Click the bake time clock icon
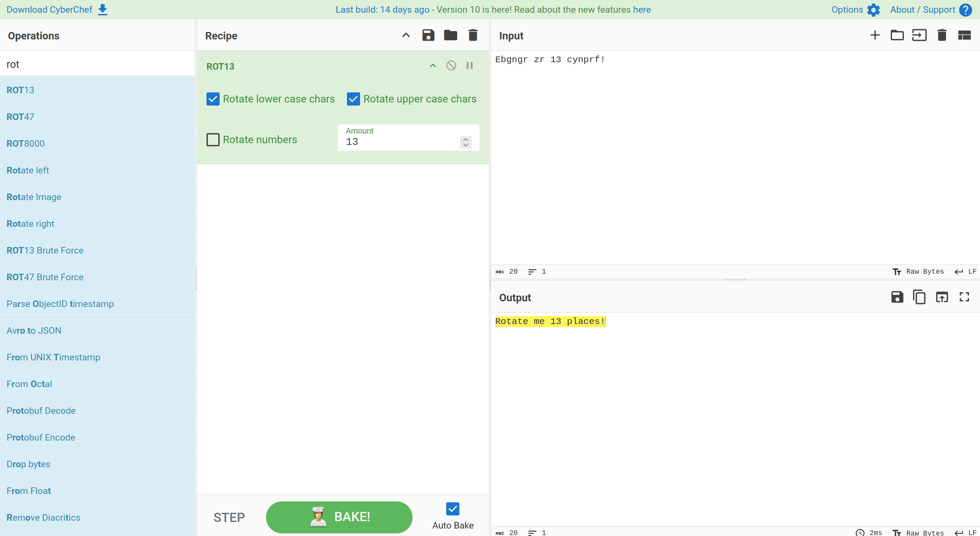The width and height of the screenshot is (980, 536). coord(860,532)
